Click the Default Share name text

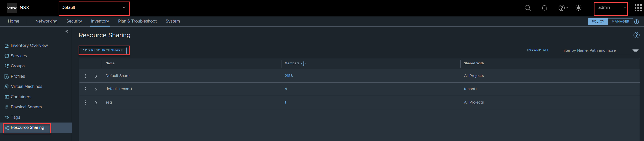(x=117, y=76)
